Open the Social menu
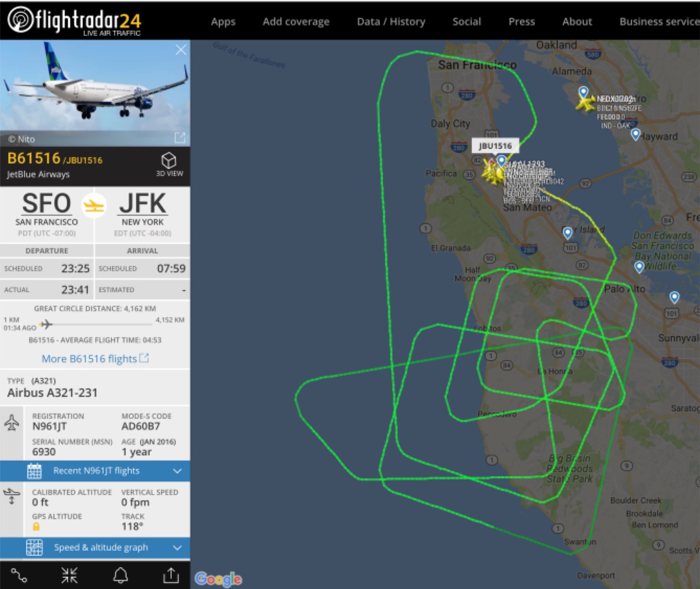The image size is (700, 589). pyautogui.click(x=467, y=21)
